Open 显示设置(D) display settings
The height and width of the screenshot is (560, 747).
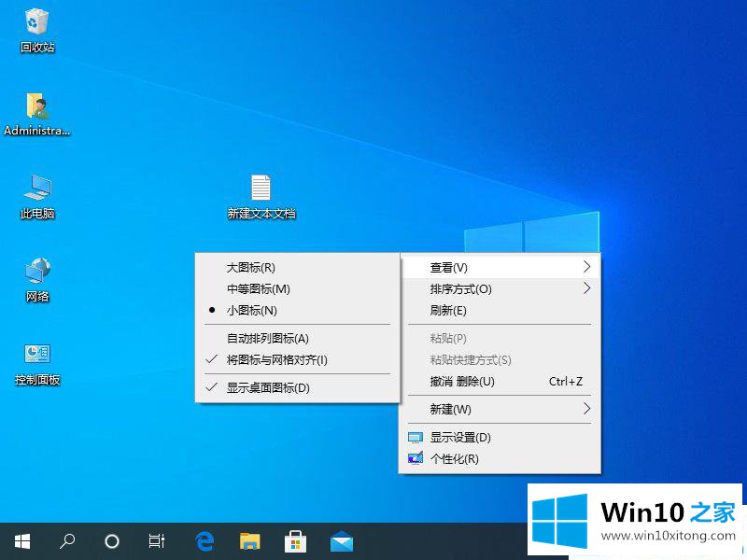[500, 437]
